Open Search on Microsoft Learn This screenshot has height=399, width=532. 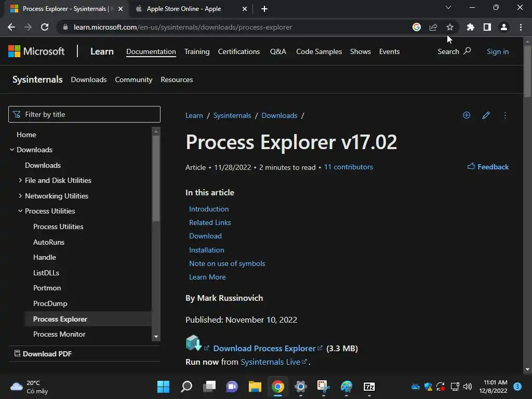[454, 51]
